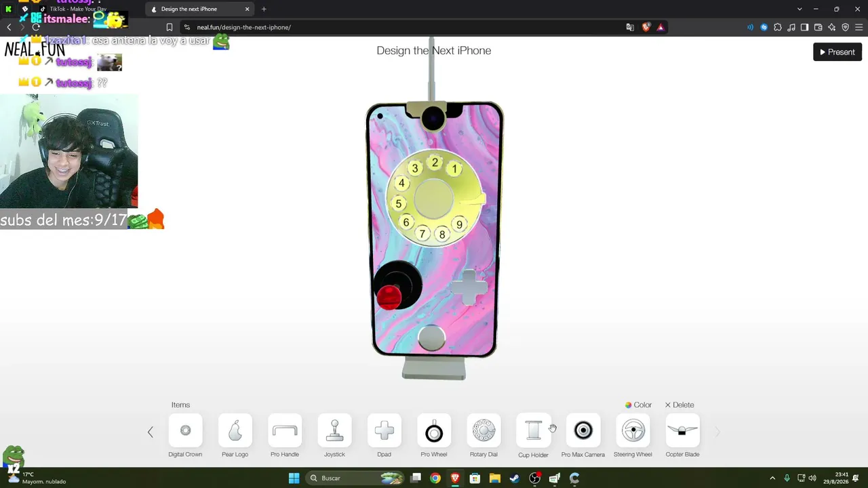Switch to the TikTok browser tab

point(78,9)
